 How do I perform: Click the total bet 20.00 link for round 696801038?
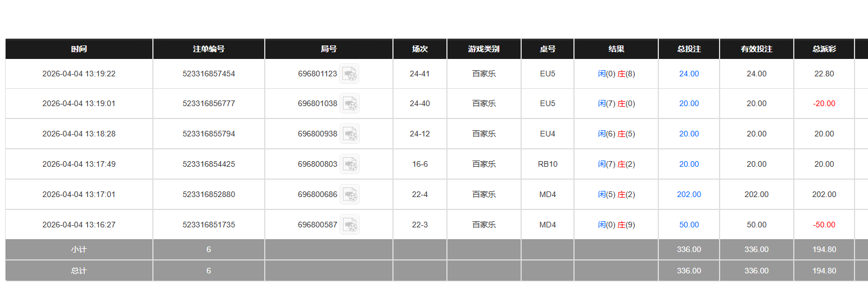[x=689, y=104]
